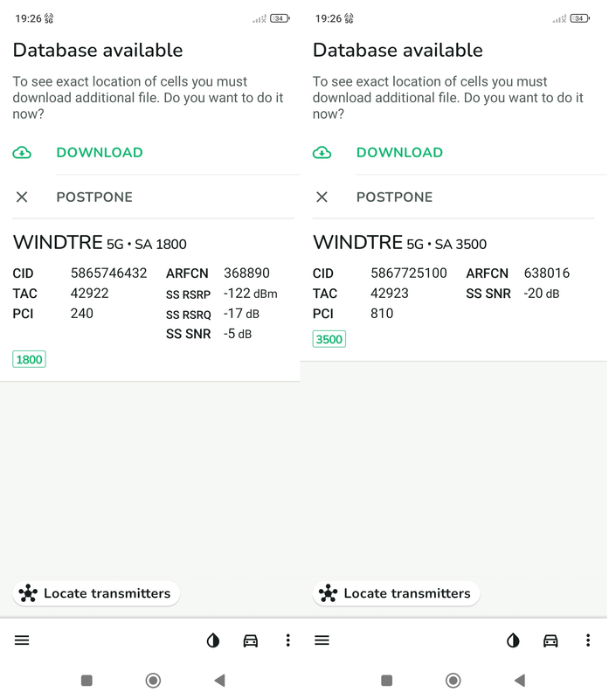Image resolution: width=616 pixels, height=699 pixels.
Task: Click cloud download icon in left screenshot
Action: coord(22,153)
